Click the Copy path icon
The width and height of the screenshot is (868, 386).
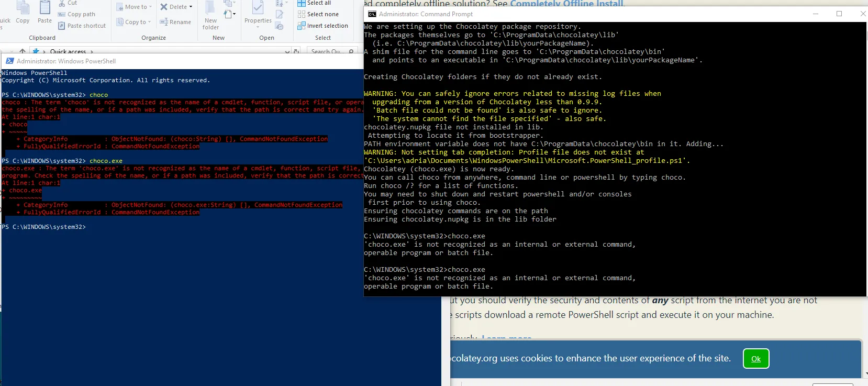[62, 14]
